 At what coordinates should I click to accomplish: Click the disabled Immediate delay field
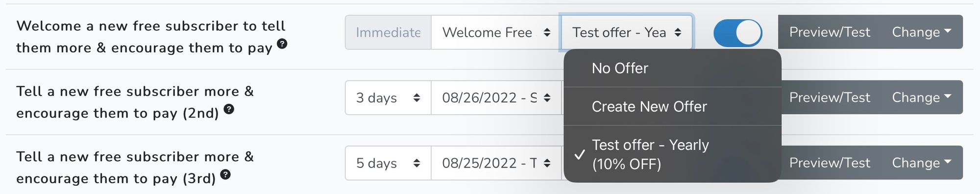pyautogui.click(x=388, y=32)
